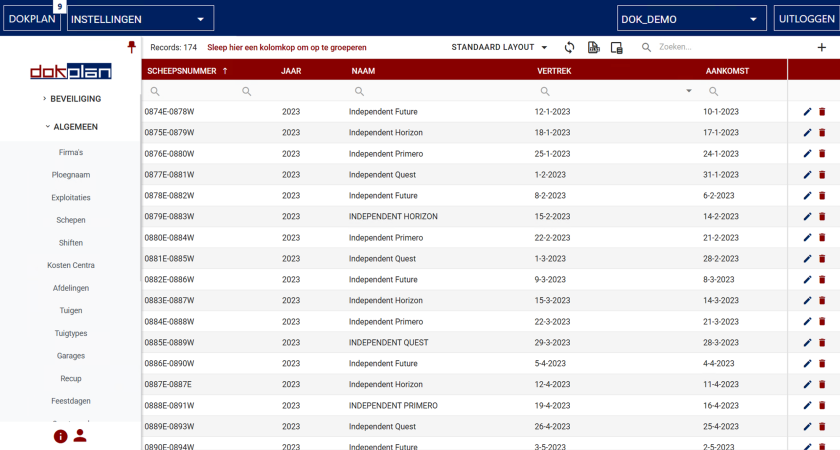Click the DOKPLAN button
The width and height of the screenshot is (840, 450).
pos(32,19)
